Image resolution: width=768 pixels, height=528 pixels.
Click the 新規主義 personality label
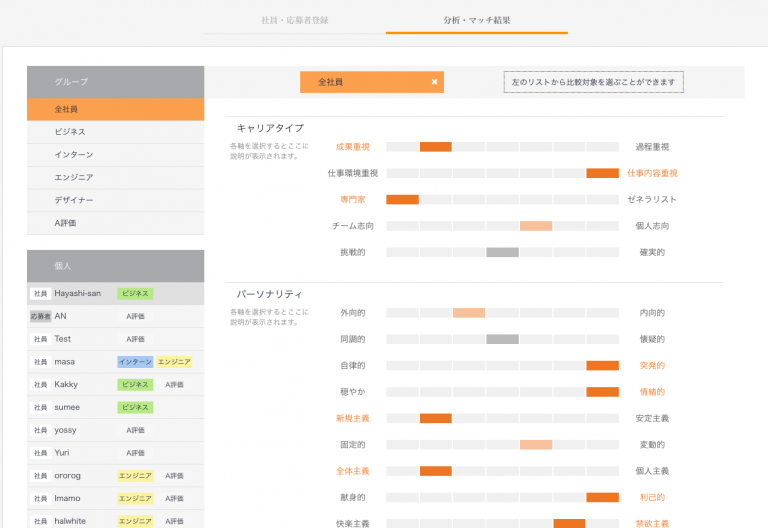353,418
